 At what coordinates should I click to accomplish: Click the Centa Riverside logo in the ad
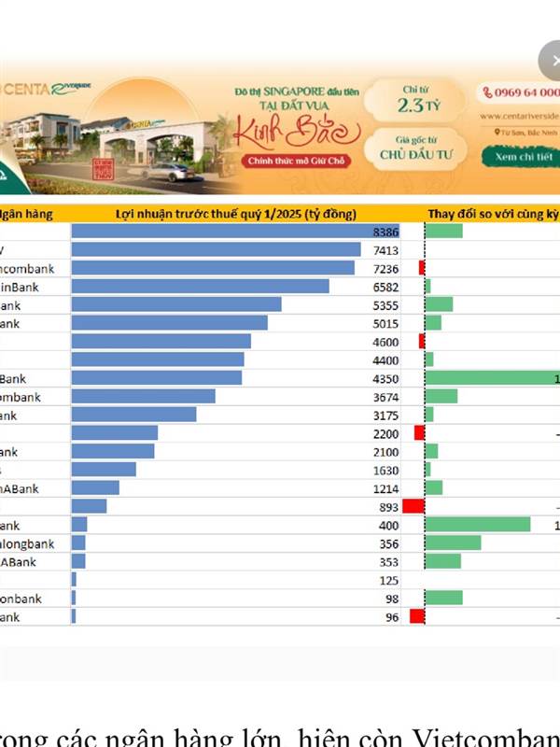coord(45,89)
